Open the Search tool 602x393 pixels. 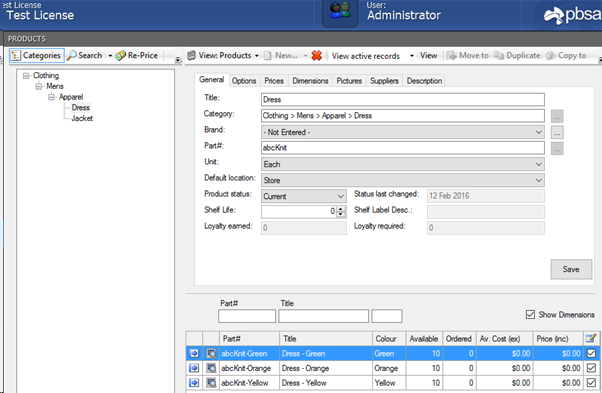(84, 55)
